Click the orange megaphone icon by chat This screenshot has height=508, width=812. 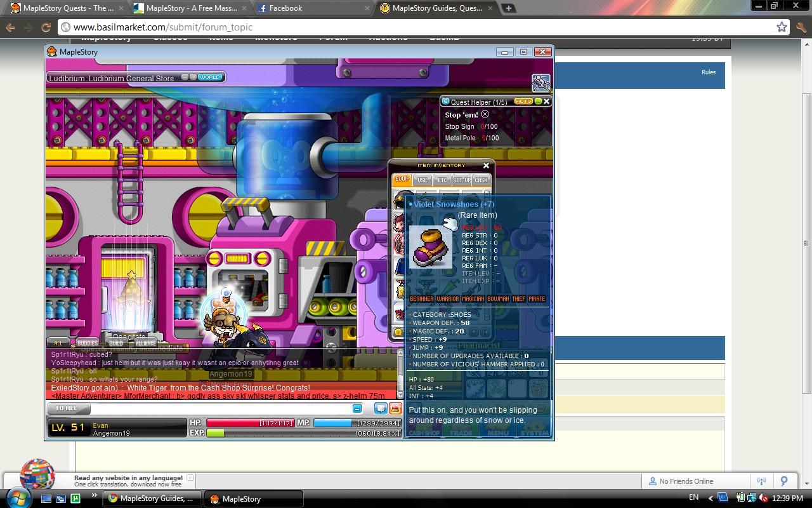click(395, 408)
